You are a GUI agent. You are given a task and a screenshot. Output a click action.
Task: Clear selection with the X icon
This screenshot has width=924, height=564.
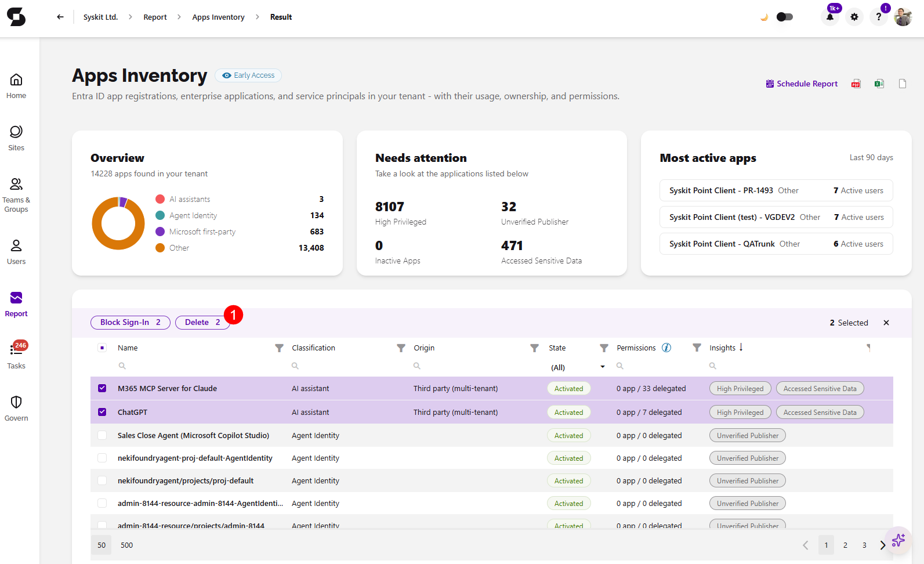click(x=886, y=323)
